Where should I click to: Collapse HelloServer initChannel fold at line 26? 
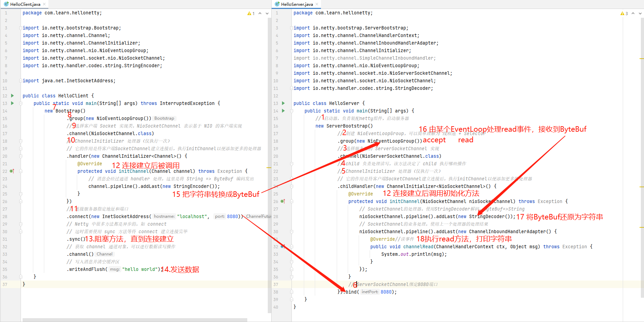291,201
